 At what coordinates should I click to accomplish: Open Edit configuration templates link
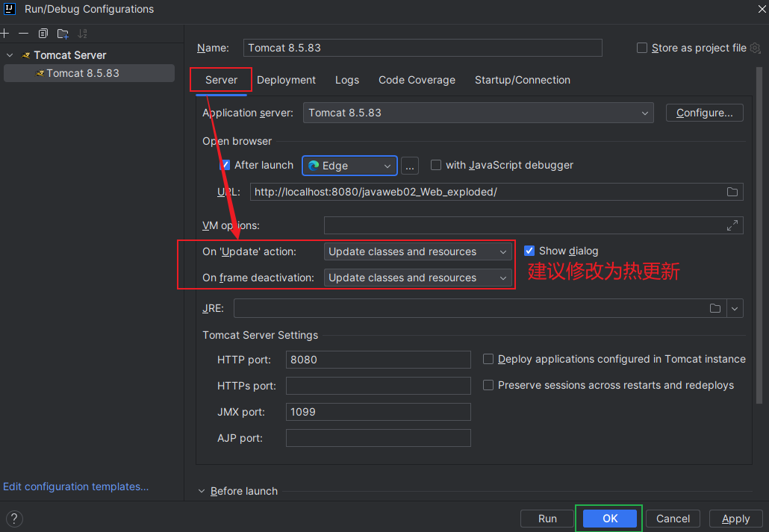(x=75, y=486)
